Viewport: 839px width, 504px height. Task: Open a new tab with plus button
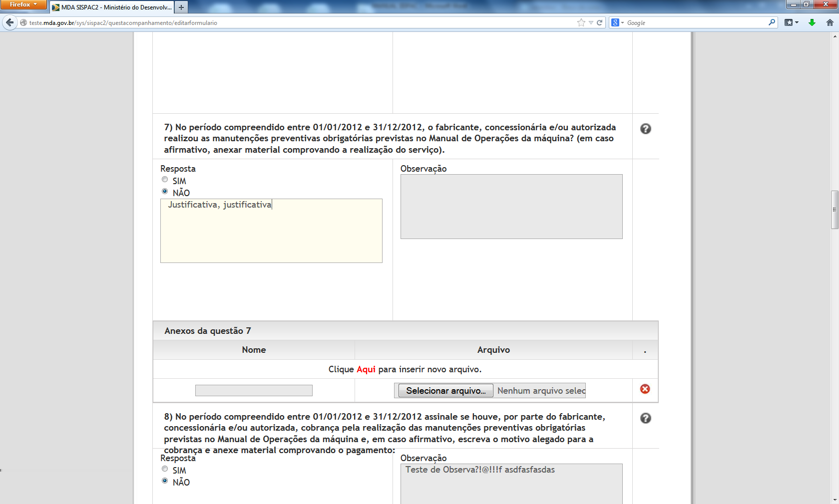point(181,7)
